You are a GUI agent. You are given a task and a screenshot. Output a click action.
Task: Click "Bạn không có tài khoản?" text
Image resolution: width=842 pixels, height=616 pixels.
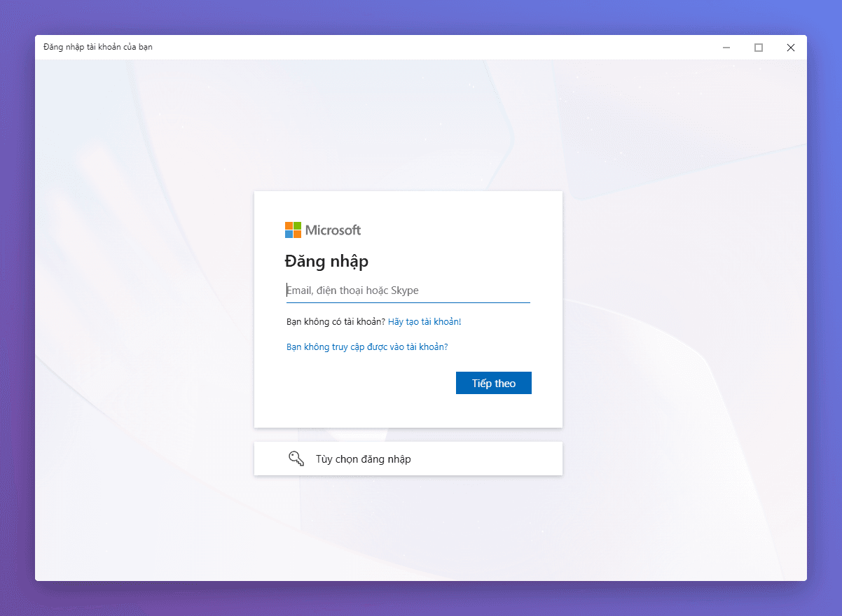point(336,321)
